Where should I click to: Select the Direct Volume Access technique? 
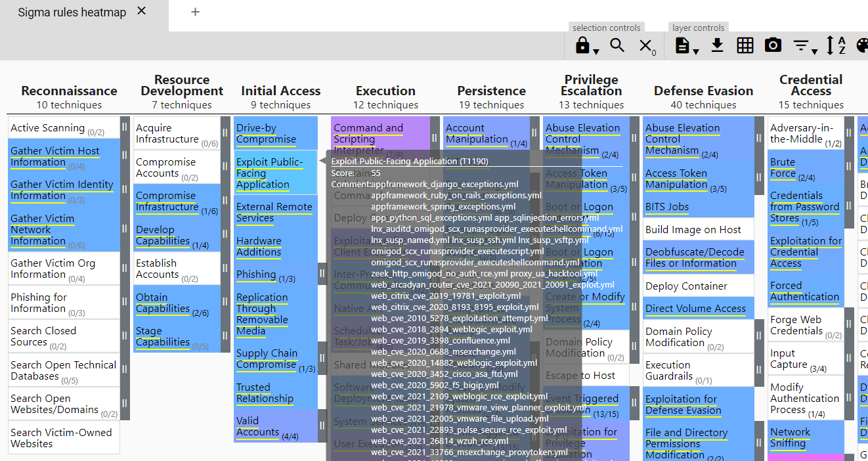point(699,308)
